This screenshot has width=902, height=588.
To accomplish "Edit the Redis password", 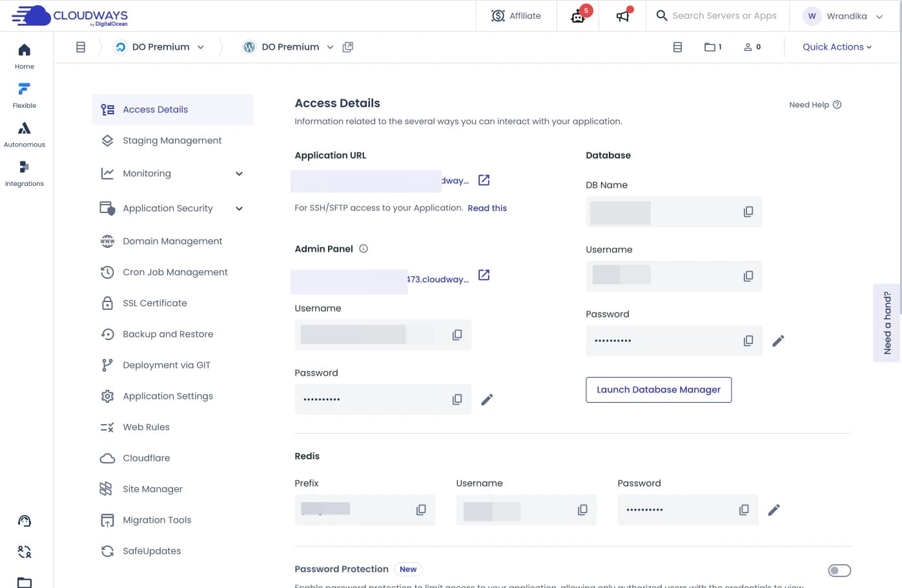I will [774, 509].
